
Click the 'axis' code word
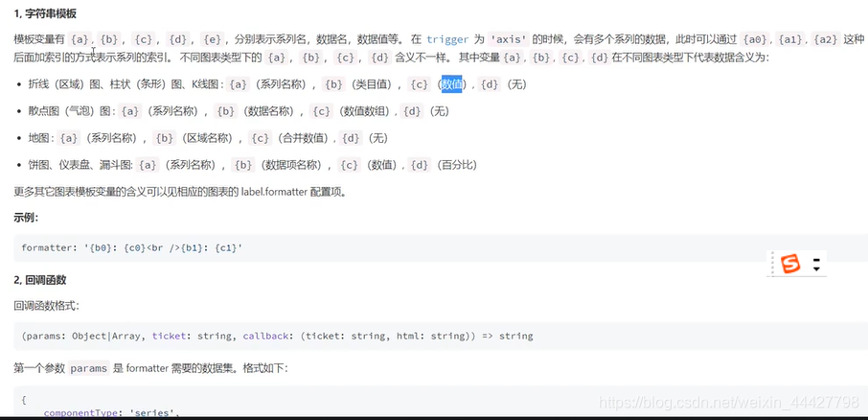pos(509,39)
